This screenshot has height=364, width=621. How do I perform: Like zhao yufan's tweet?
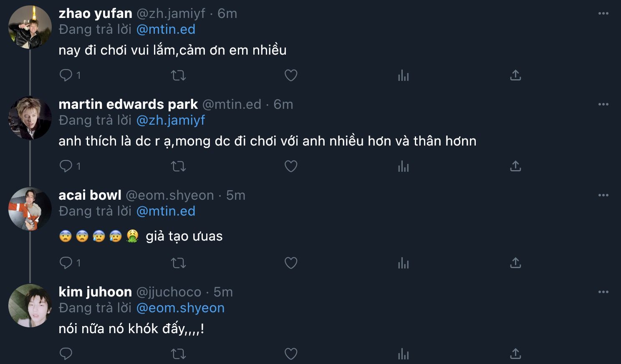[x=291, y=75]
